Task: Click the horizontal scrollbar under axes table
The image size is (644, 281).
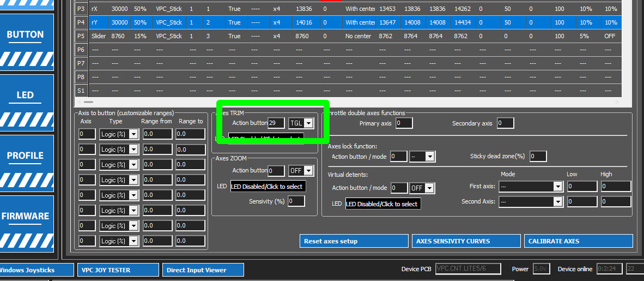Action: click(x=348, y=102)
